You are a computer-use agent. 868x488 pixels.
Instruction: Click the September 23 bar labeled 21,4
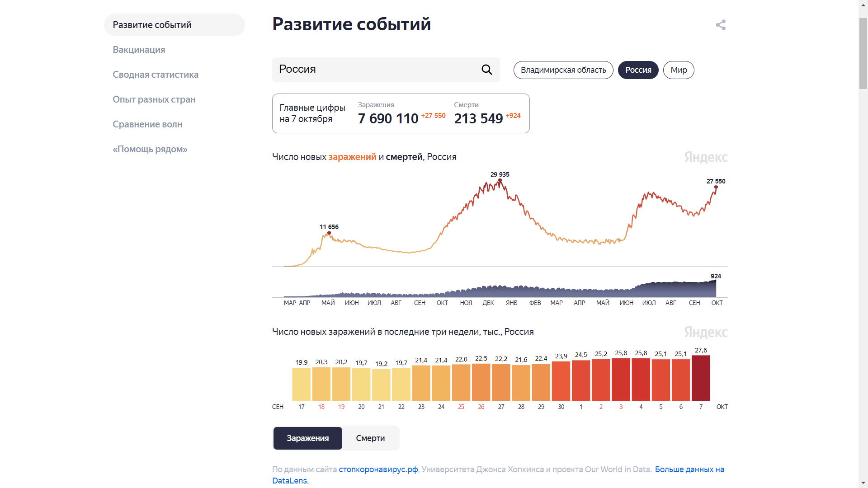pyautogui.click(x=421, y=383)
